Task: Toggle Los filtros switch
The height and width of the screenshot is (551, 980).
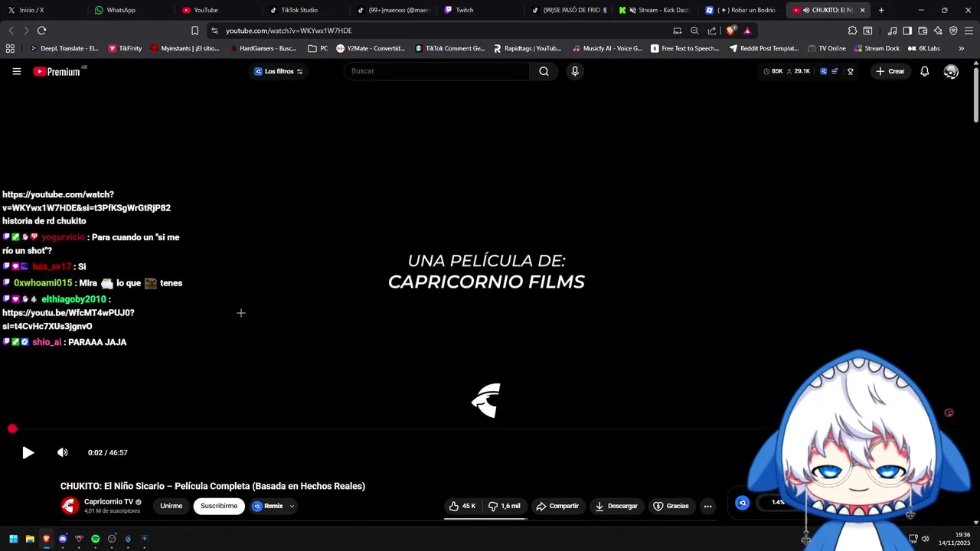Action: pyautogui.click(x=299, y=71)
